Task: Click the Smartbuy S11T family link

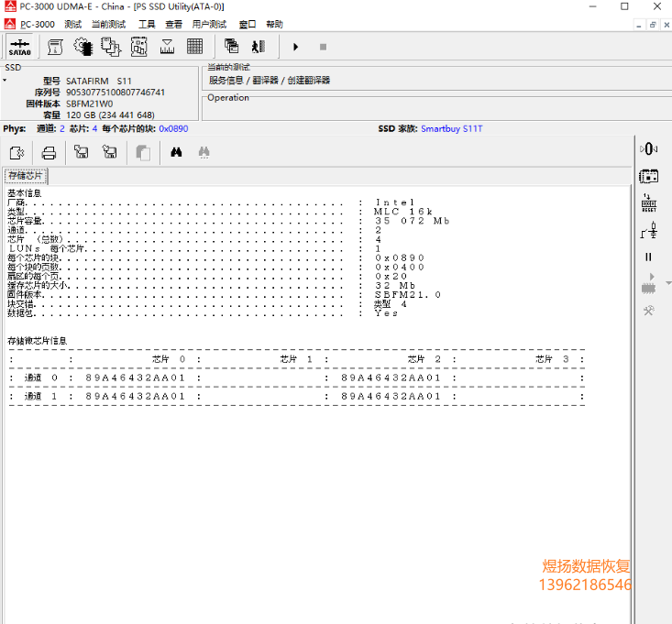Action: click(x=451, y=129)
